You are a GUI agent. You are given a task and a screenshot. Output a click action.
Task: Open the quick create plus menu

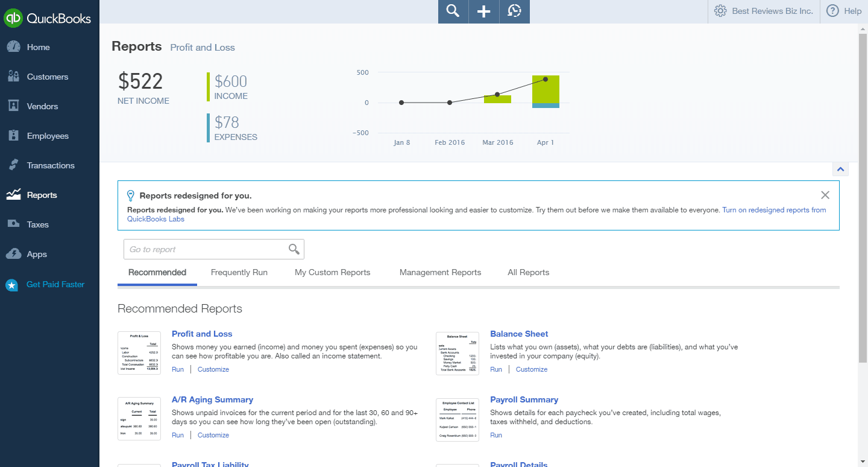click(483, 11)
